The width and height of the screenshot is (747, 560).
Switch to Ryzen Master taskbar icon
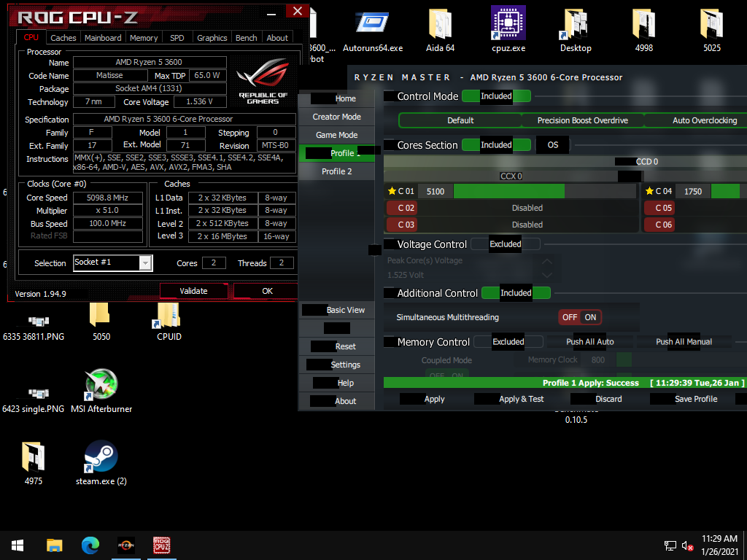point(125,545)
